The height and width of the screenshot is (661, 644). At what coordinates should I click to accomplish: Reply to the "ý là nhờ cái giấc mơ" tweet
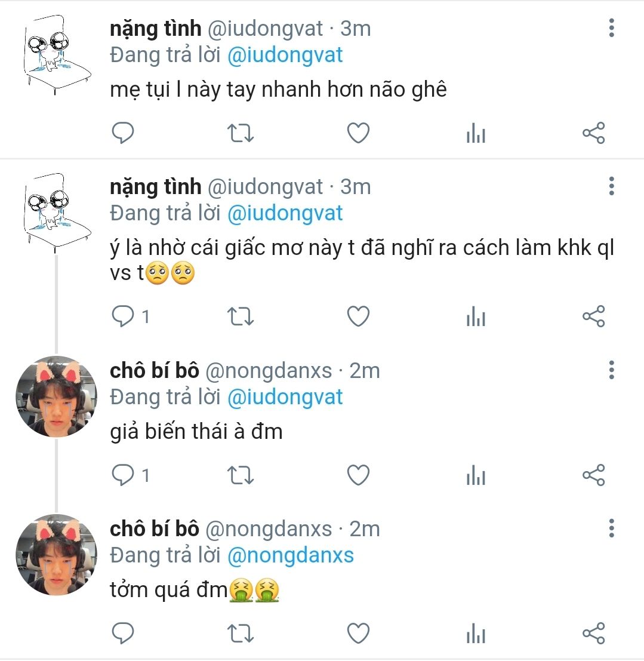tap(123, 316)
